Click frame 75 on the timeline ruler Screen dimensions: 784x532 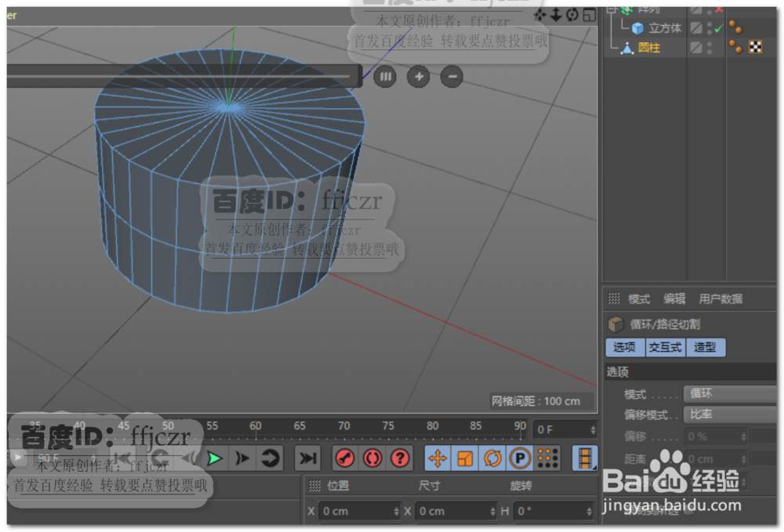[x=388, y=426]
